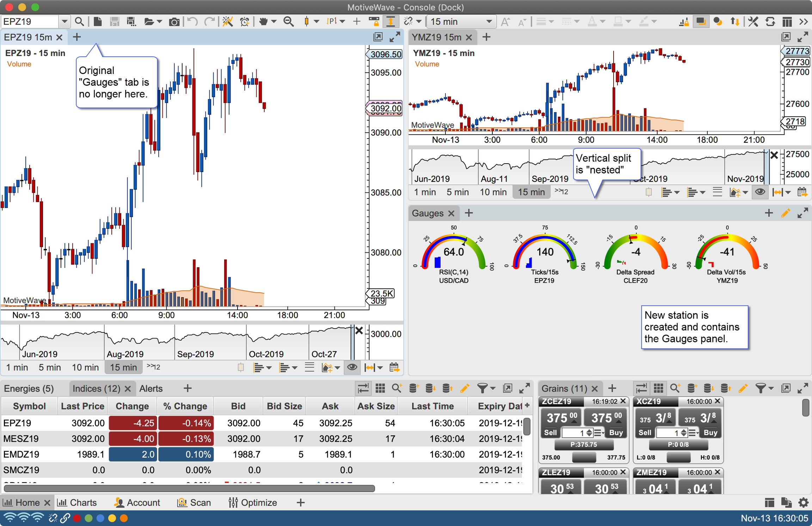Click the open folder icon in toolbar
Viewport: 812px width, 526px height.
pos(149,22)
